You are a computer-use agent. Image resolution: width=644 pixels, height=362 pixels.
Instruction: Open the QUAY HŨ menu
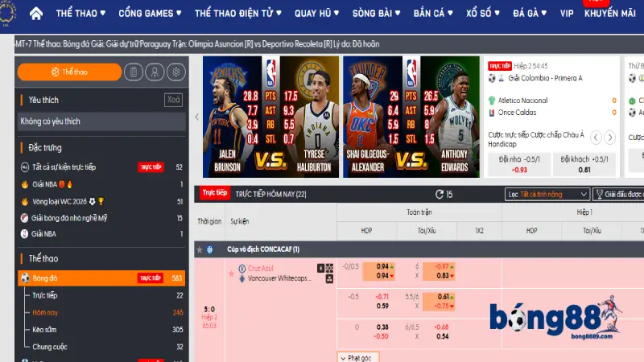[316, 14]
